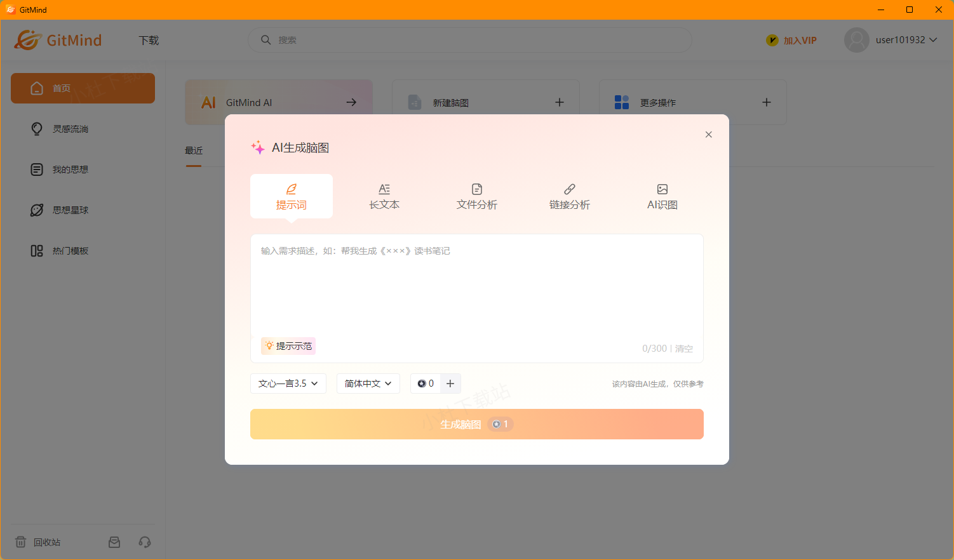Click the 搜索 search field
Screen dimensions: 954x560
pyautogui.click(x=470, y=40)
